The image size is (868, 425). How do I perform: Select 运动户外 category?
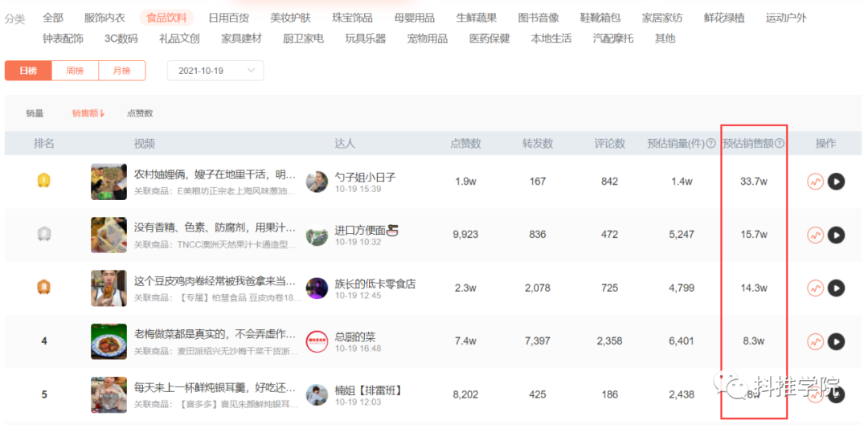(x=787, y=18)
